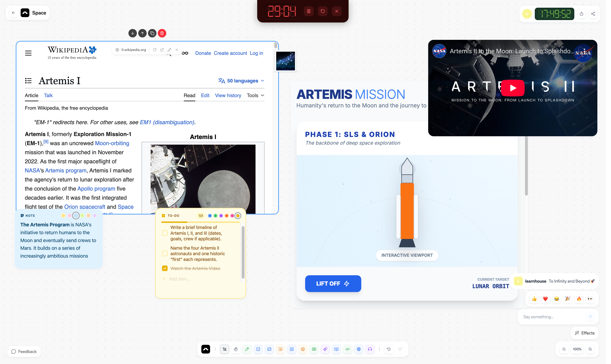Click the Orion spacecraft link
The image size is (611, 364).
(85, 206)
